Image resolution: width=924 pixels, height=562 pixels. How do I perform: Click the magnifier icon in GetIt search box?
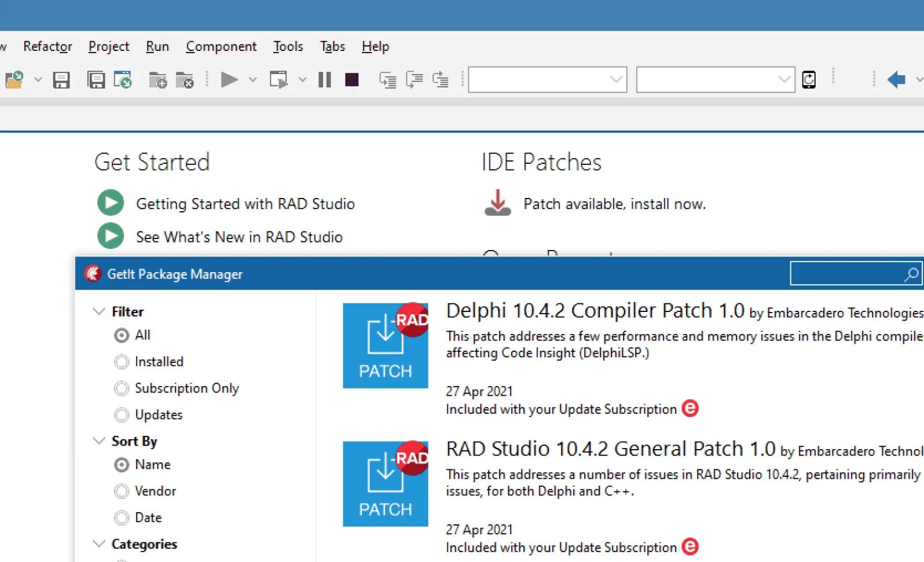click(911, 274)
